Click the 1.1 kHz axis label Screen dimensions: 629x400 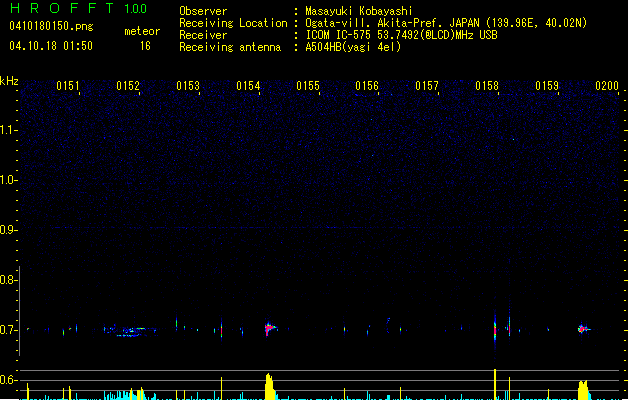[9, 130]
